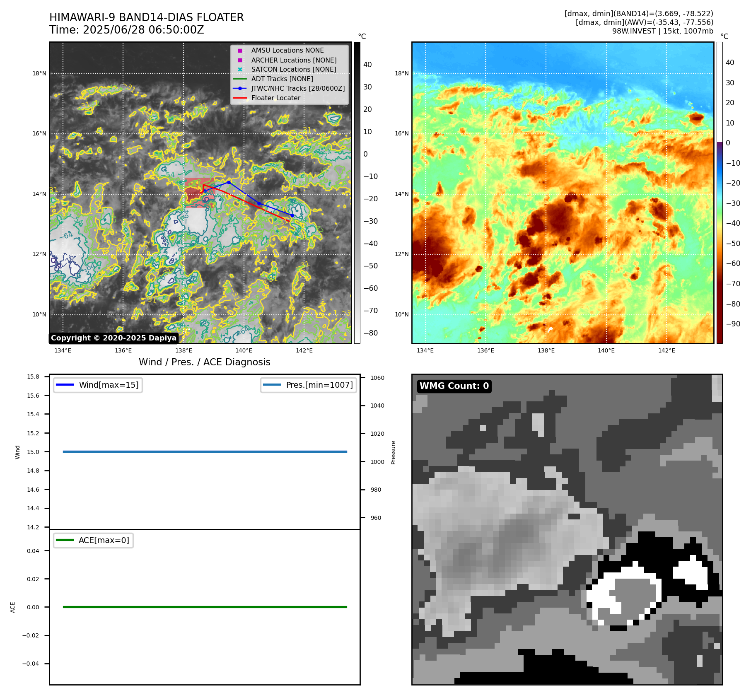Click the 15.0 tick on the Wind axis
Screen dimensions: 751x700
[x=33, y=452]
